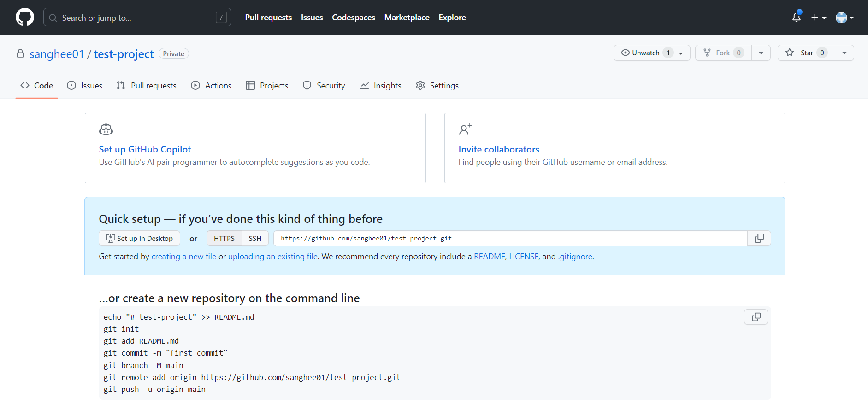Switch to the Security tab

[324, 86]
